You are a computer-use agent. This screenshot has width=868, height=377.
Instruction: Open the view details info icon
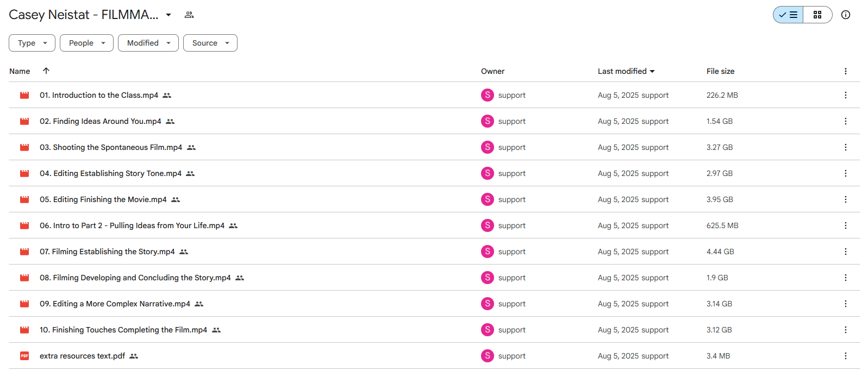[846, 15]
